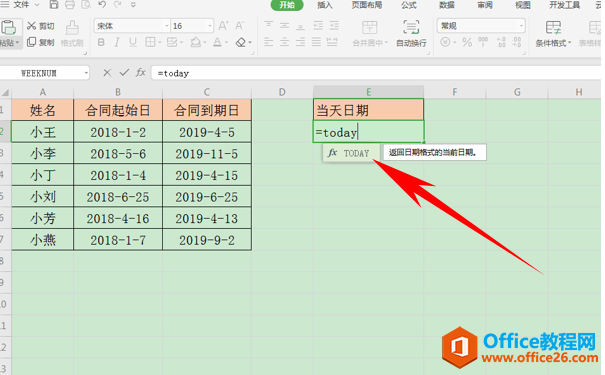The width and height of the screenshot is (605, 375).
Task: Switch to the 页面布局 Page Layout tab
Action: click(x=367, y=5)
